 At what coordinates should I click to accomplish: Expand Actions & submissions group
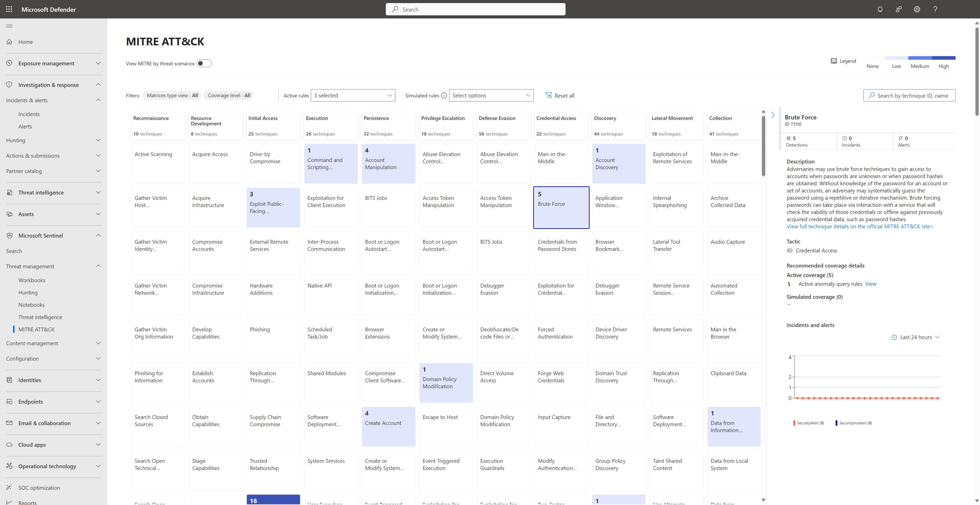tap(98, 155)
